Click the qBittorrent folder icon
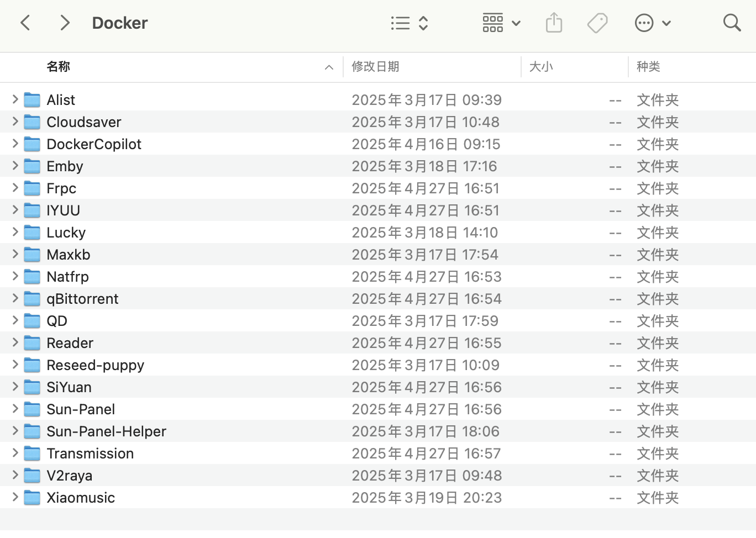756x538 pixels. (33, 299)
